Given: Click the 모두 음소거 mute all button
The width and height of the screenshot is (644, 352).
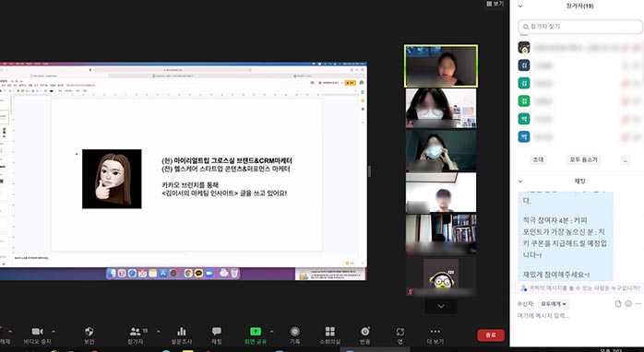Looking at the screenshot, I should [x=583, y=159].
